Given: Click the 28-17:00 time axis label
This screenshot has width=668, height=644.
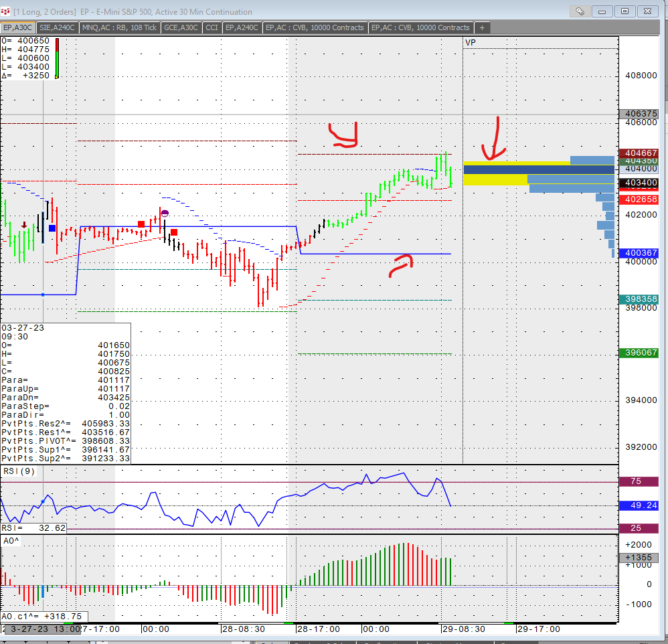Looking at the screenshot, I should [x=318, y=629].
